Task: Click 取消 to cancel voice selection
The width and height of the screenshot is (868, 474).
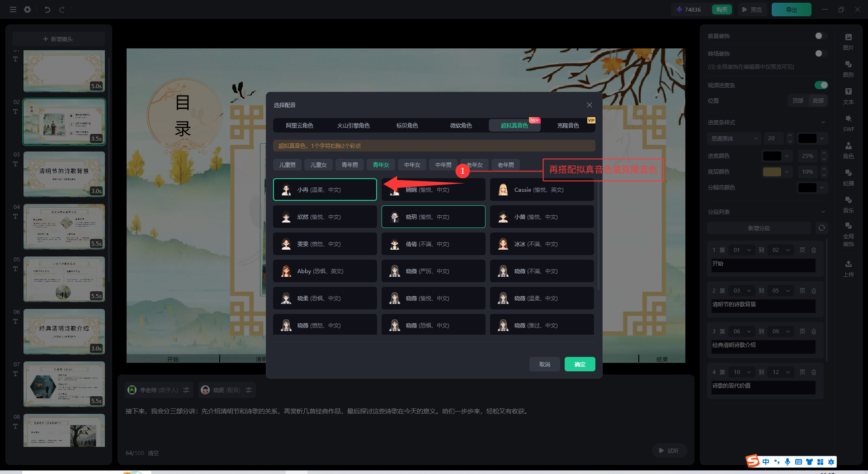Action: tap(544, 364)
